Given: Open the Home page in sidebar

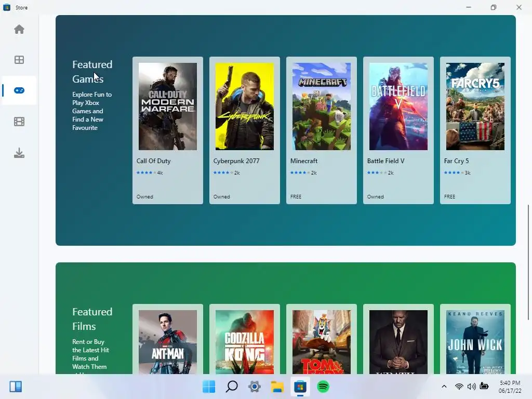Looking at the screenshot, I should [x=19, y=30].
